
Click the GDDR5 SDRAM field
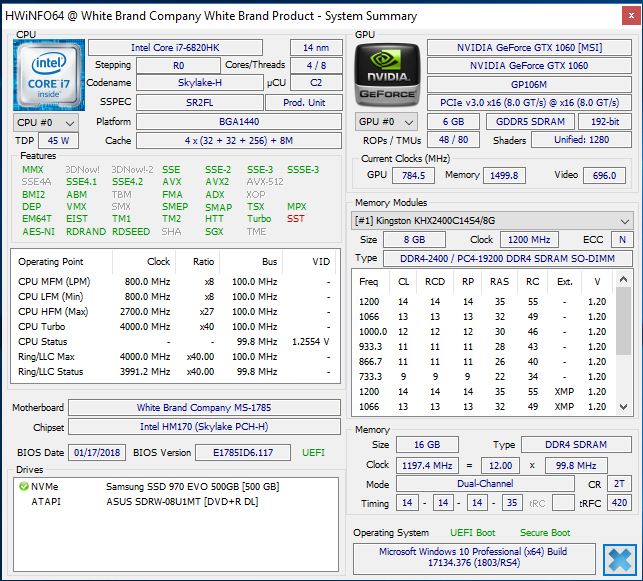click(530, 122)
